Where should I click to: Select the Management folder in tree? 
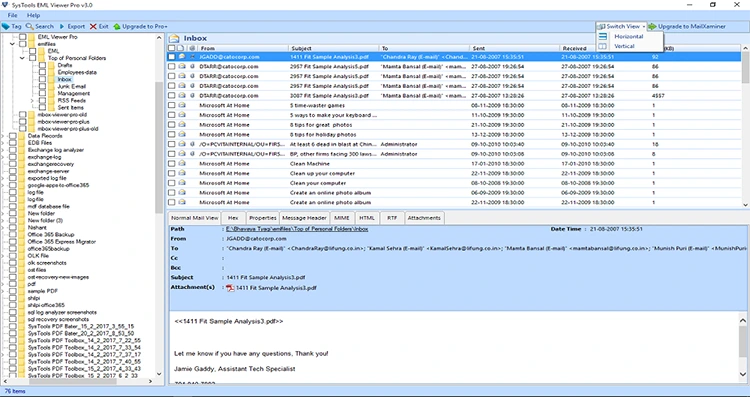click(74, 94)
